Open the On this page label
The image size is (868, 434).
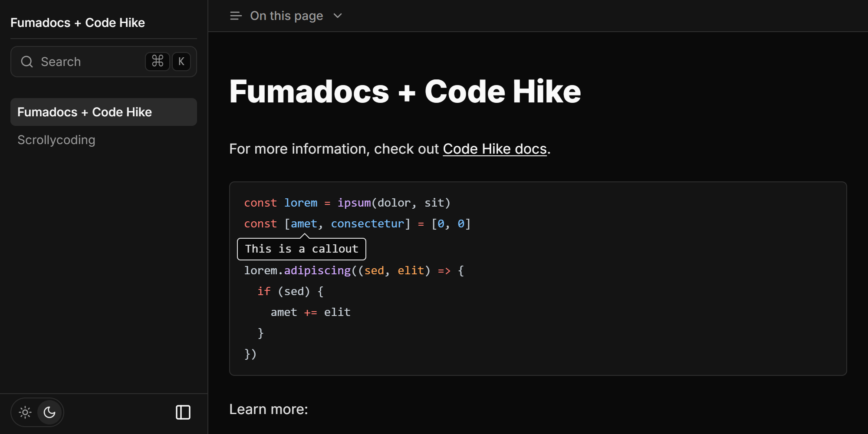click(286, 16)
